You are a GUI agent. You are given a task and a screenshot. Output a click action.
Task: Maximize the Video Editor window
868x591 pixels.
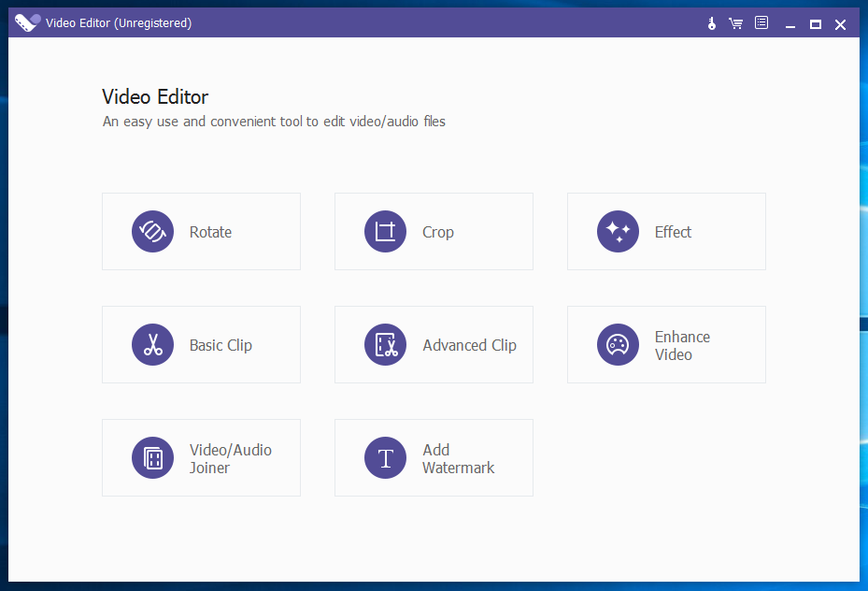tap(815, 23)
